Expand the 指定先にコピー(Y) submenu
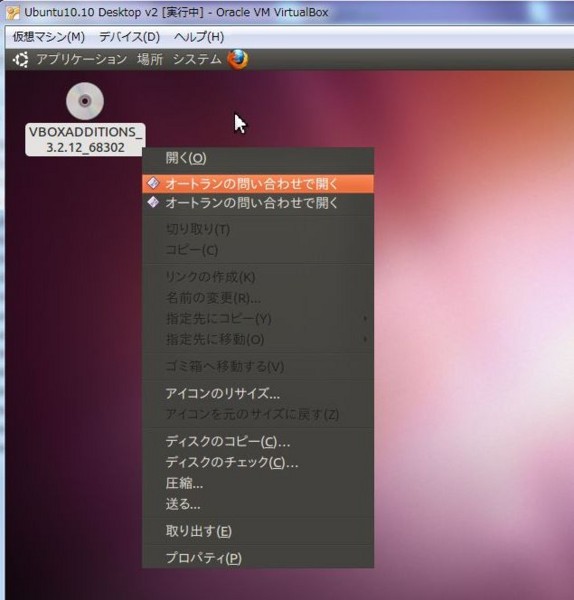Viewport: 574px width, 600px height. coord(258,318)
